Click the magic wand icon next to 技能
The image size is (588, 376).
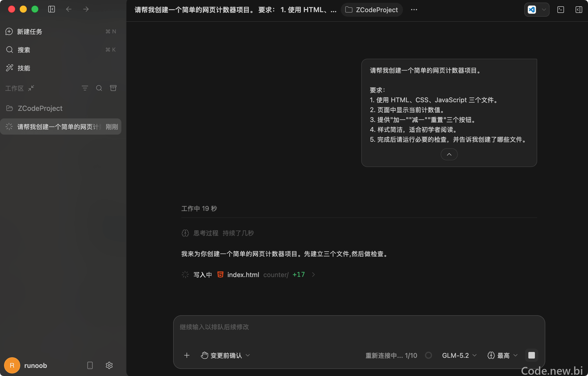[x=10, y=68]
